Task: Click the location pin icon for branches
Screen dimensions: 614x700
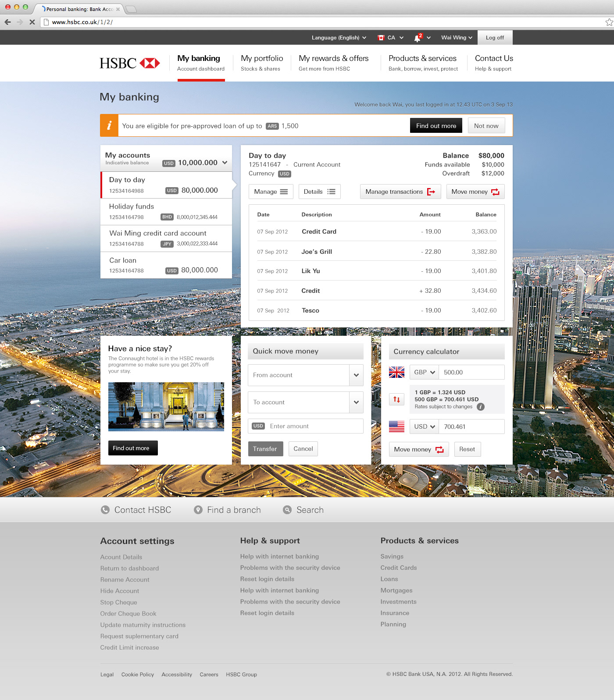Action: [x=198, y=510]
